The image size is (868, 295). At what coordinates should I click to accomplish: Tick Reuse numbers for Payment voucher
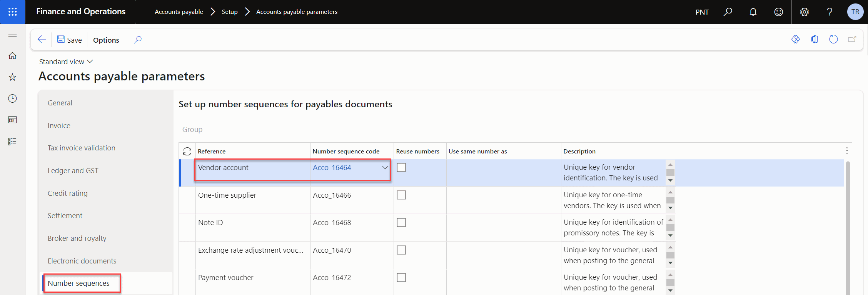[401, 278]
